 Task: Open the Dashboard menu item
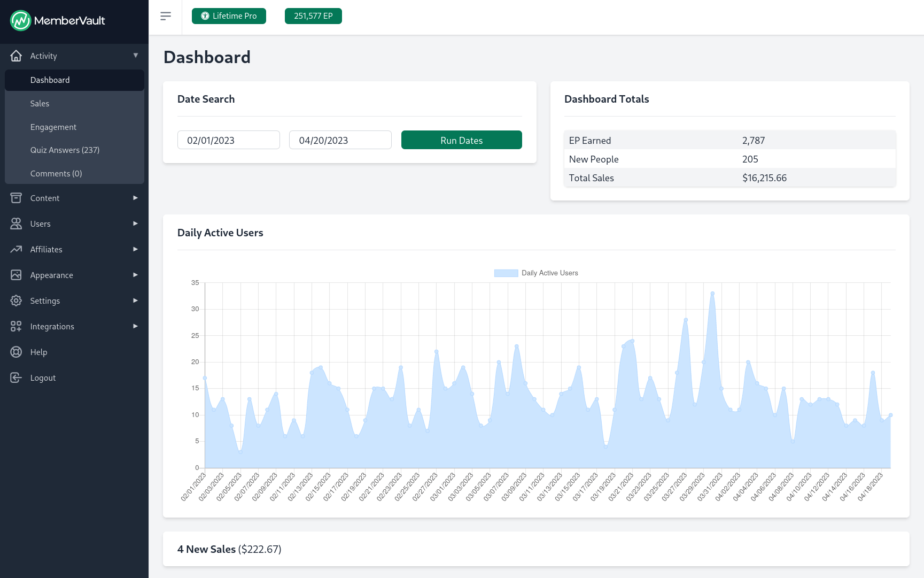[74, 80]
